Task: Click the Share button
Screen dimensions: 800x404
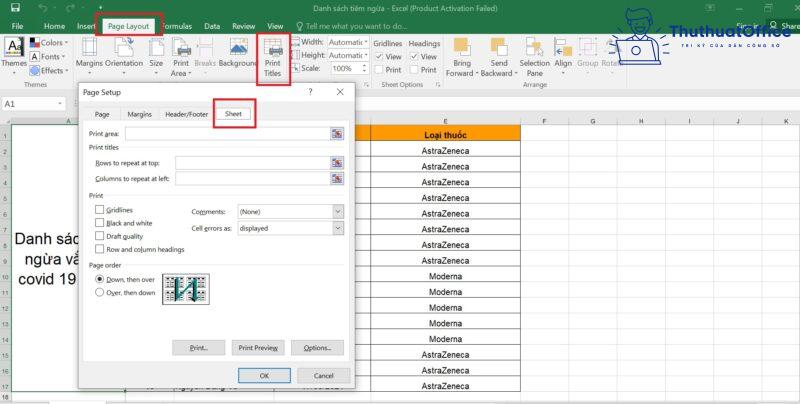Action: [784, 26]
